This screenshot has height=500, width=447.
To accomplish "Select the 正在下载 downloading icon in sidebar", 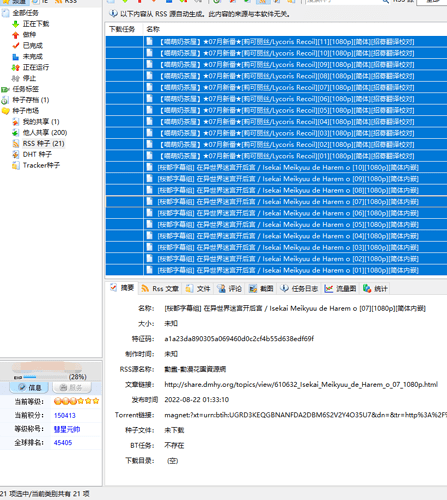I will click(x=16, y=24).
